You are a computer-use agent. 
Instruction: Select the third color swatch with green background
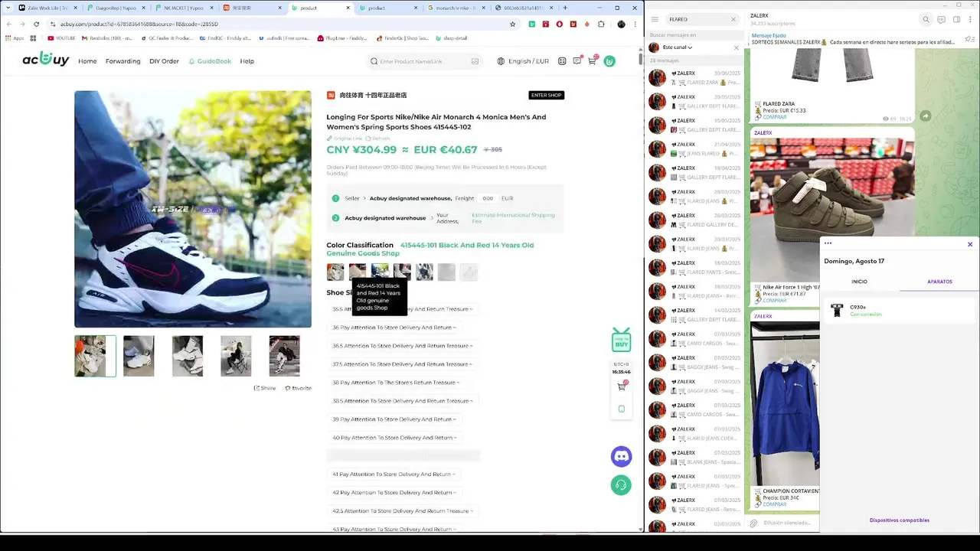point(380,272)
